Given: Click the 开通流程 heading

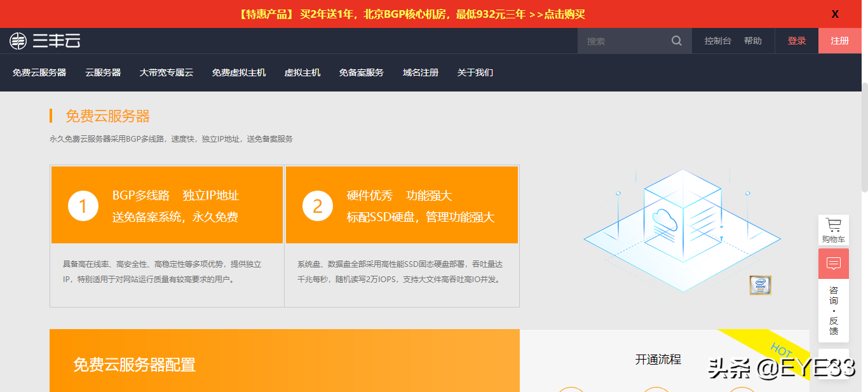Looking at the screenshot, I should point(658,360).
